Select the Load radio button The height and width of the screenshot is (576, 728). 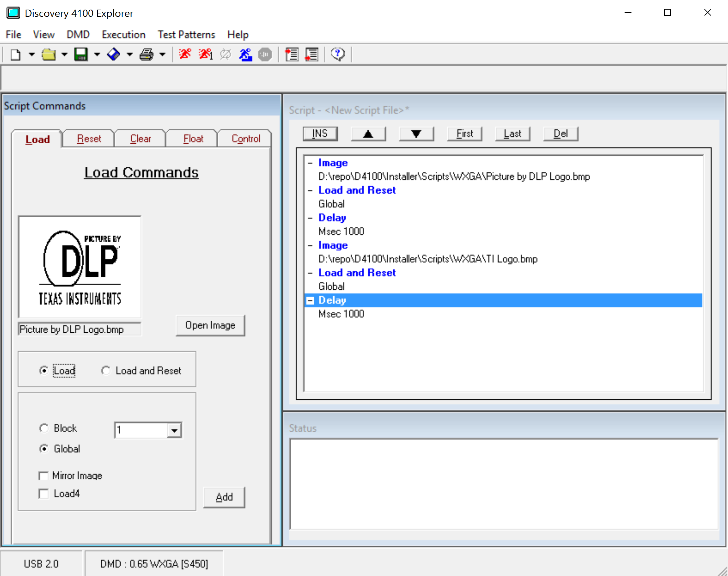pos(44,370)
